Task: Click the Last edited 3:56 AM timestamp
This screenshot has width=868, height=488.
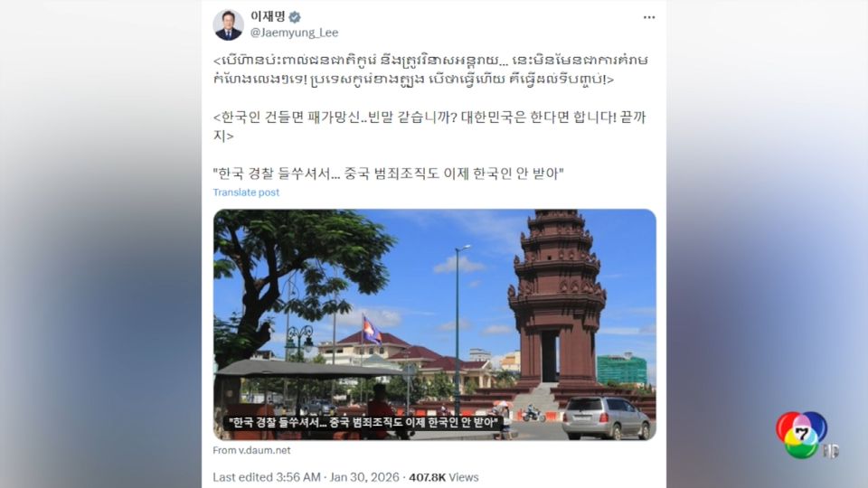Action: (266, 477)
